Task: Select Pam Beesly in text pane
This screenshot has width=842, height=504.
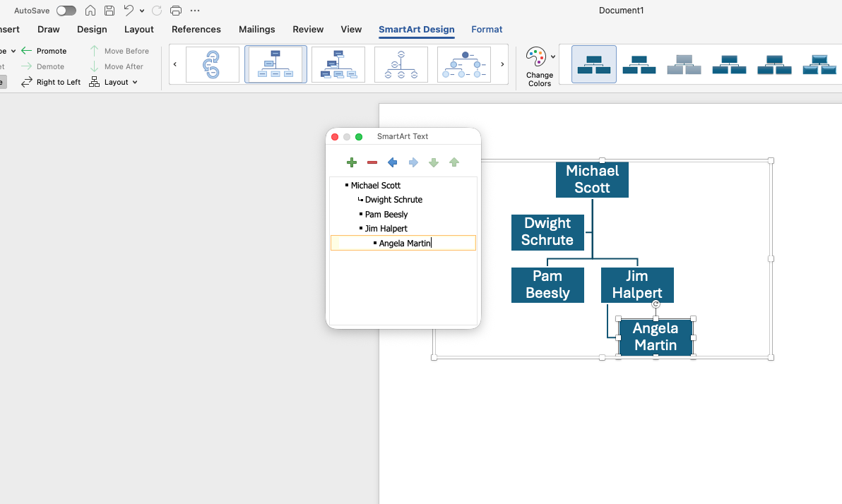Action: coord(386,214)
